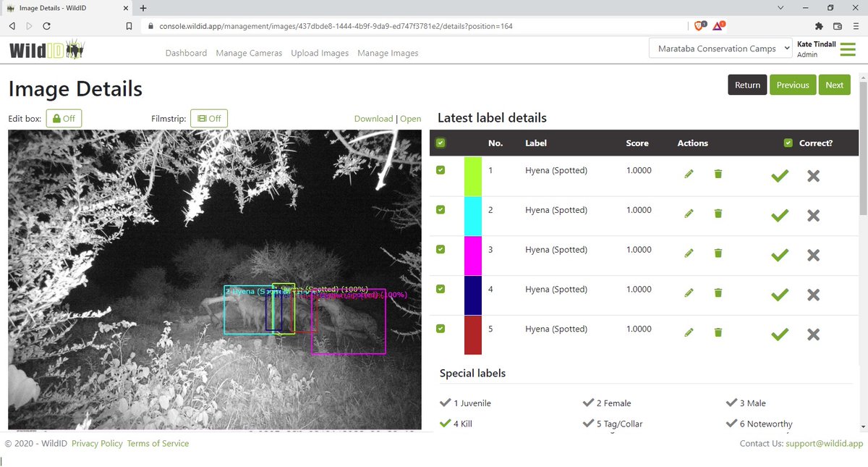Open the Privacy Policy link

click(97, 444)
